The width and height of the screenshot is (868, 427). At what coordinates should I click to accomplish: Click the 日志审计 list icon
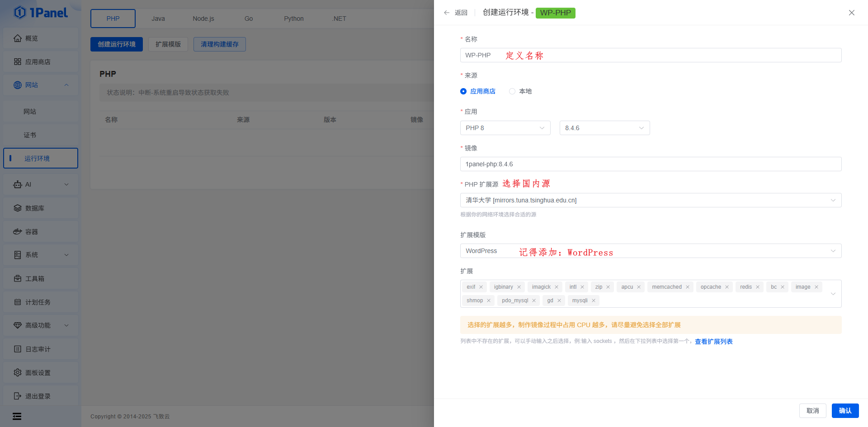(x=18, y=349)
